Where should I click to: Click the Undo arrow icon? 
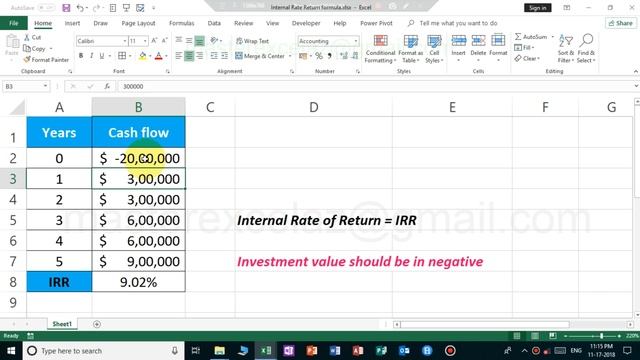(x=80, y=8)
